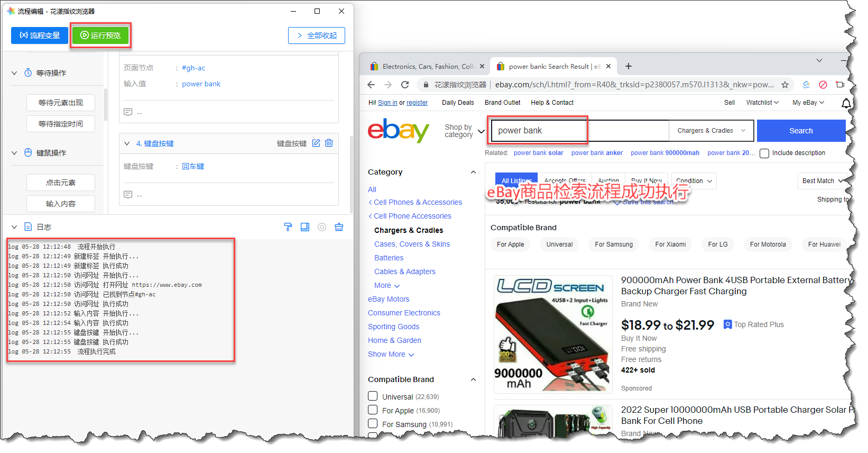Screen dimensions: 868x453
Task: Run the flow with 运行预览 button
Action: (100, 35)
